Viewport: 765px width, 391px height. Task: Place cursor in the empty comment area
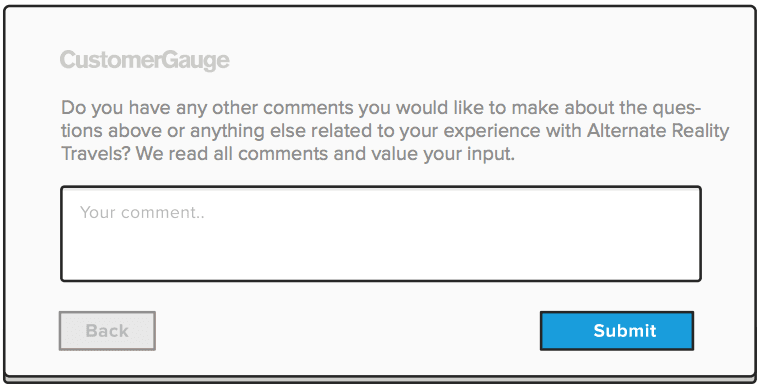(381, 234)
